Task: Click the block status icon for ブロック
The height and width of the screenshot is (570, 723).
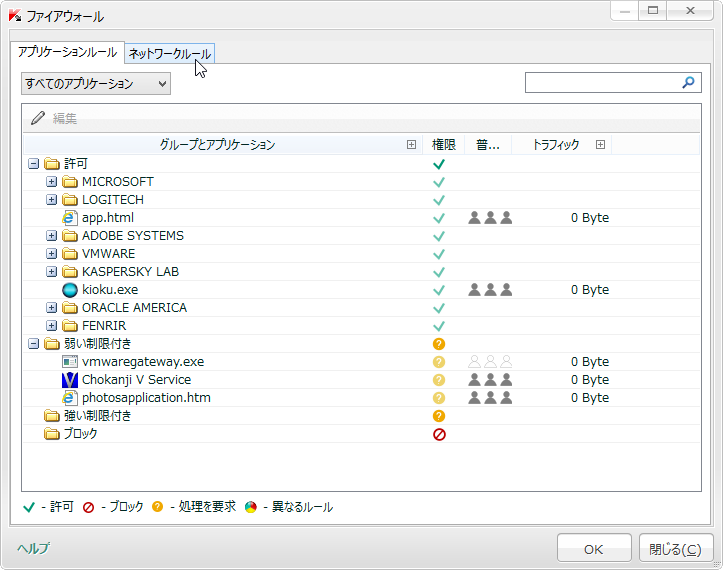Action: pos(438,434)
